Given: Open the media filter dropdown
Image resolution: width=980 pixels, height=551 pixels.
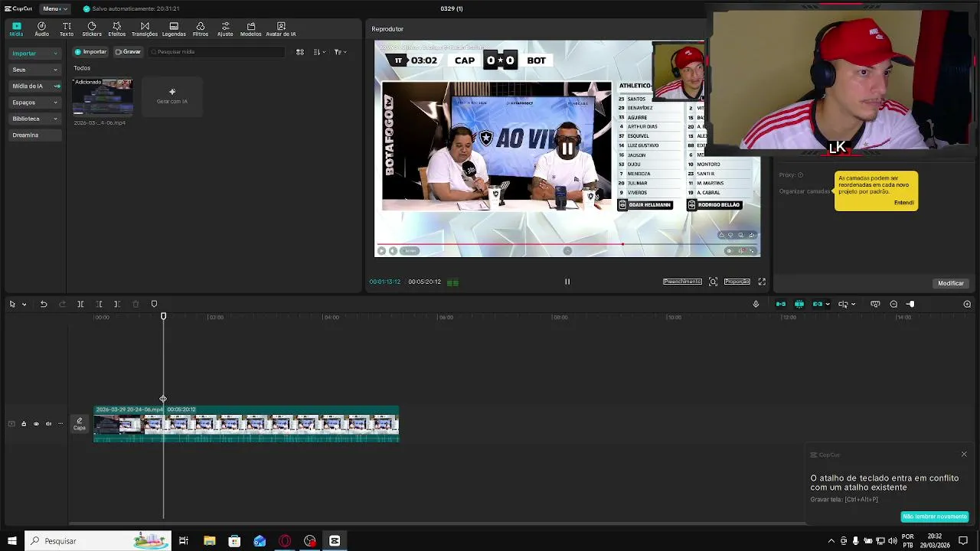Looking at the screenshot, I should [340, 52].
